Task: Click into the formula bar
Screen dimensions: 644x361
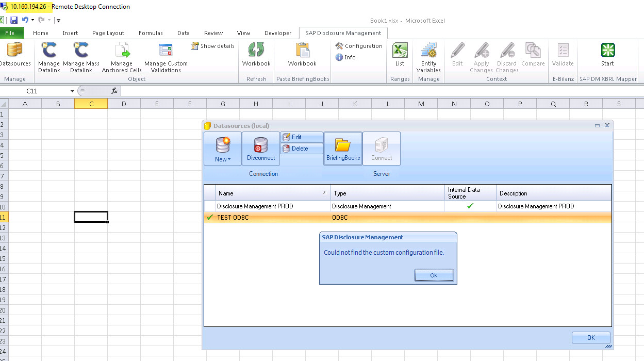Action: 382,91
